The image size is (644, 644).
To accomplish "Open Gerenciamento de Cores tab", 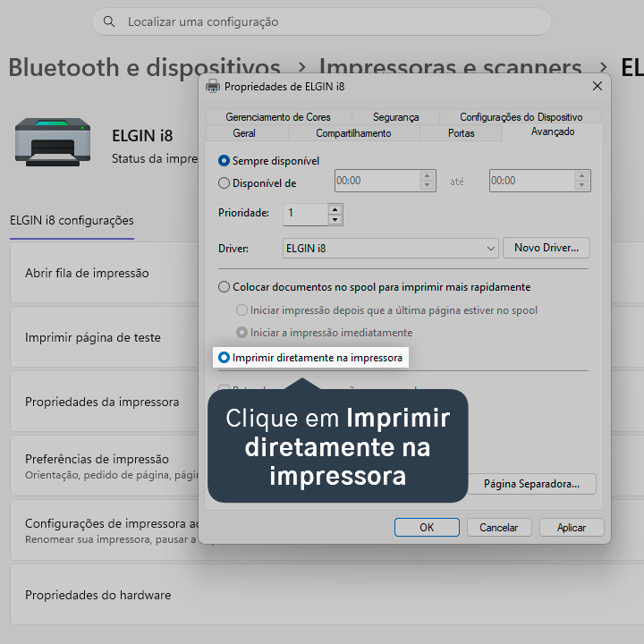I will pyautogui.click(x=278, y=117).
